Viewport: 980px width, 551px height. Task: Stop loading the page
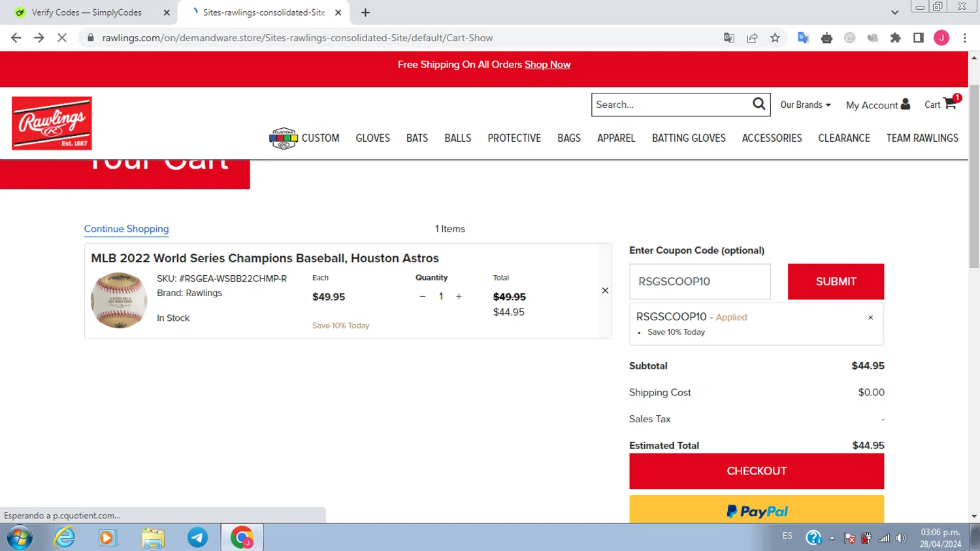[x=62, y=38]
